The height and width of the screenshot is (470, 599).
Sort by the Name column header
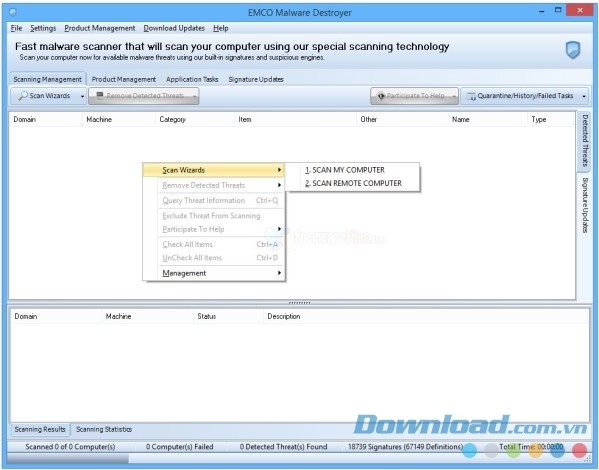487,119
